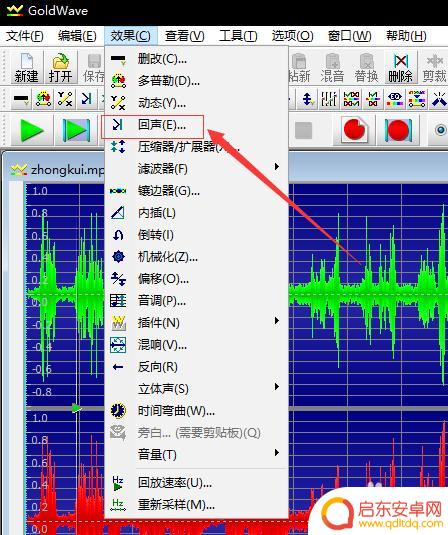
Task: Click the censor effect icon in effects toolbar
Action: [x=21, y=99]
